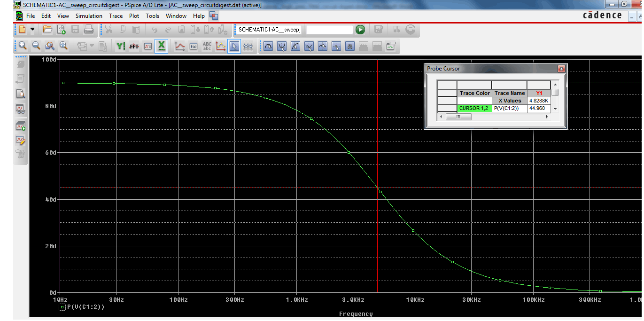Image resolution: width=644 pixels, height=321 pixels.
Task: Open the View menu
Action: pyautogui.click(x=63, y=16)
